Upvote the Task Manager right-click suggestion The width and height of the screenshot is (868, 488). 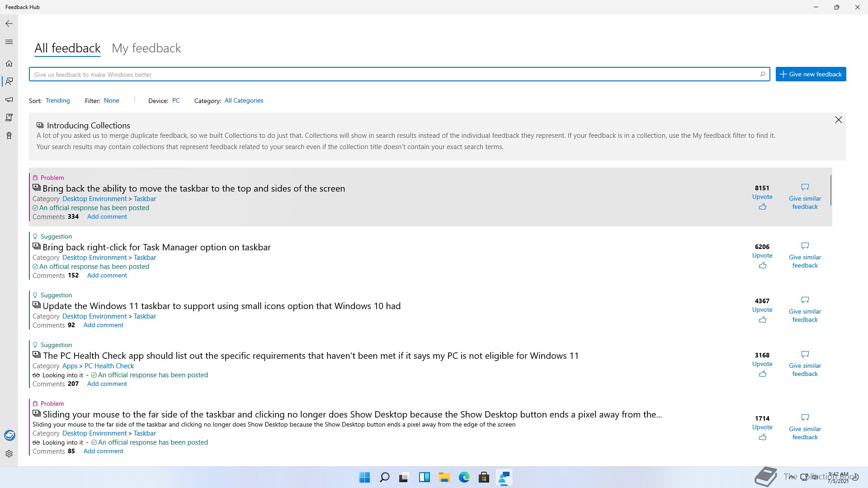point(762,261)
